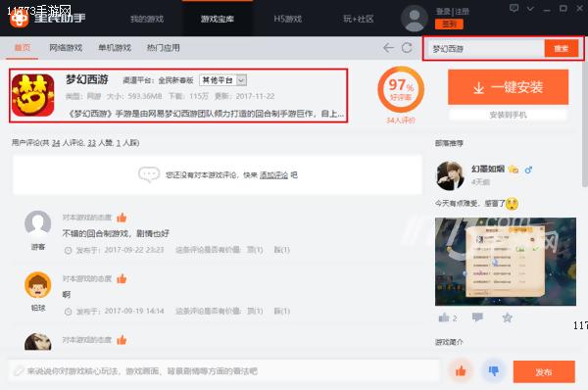Open the 我的游戏 top tab
The image size is (588, 390).
(x=147, y=19)
